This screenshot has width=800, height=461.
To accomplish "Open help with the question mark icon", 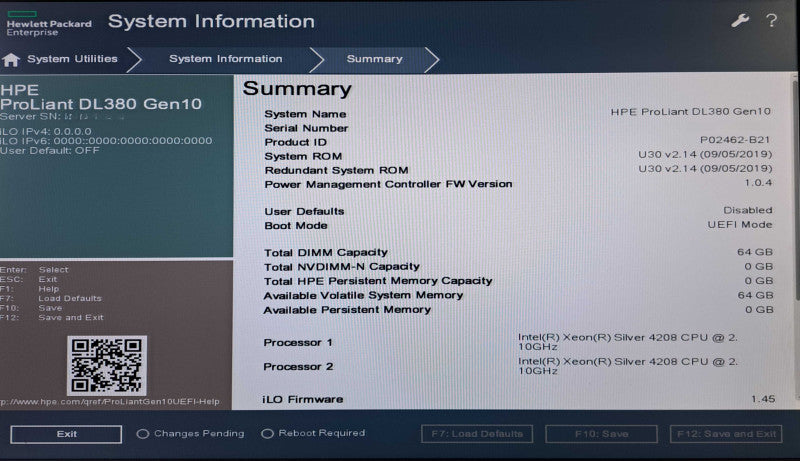I will (771, 20).
